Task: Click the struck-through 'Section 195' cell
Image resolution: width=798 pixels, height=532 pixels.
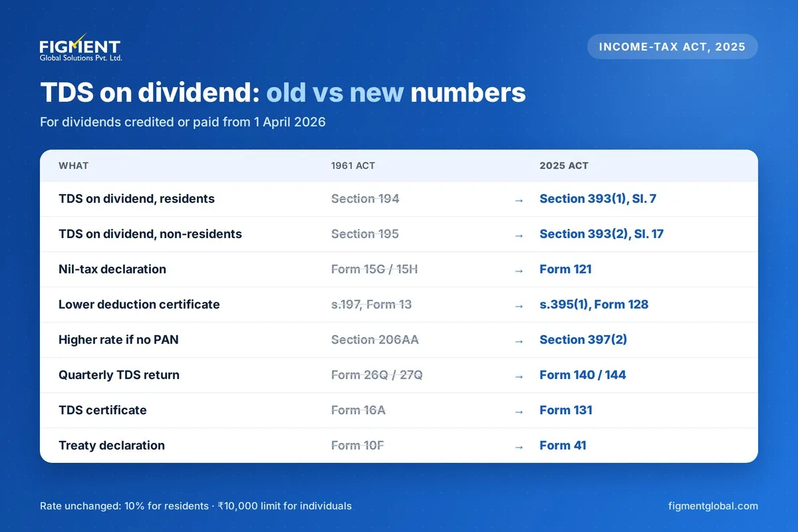Action: coord(365,234)
